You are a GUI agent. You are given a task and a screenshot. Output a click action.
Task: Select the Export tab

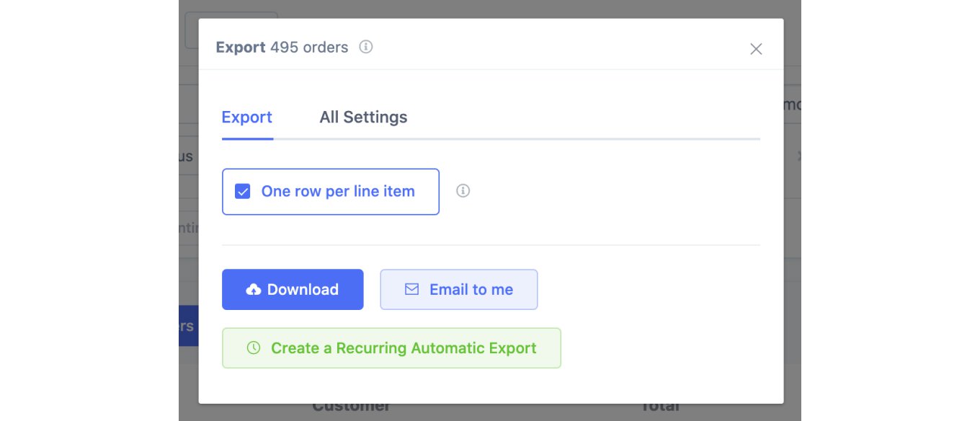click(x=247, y=117)
